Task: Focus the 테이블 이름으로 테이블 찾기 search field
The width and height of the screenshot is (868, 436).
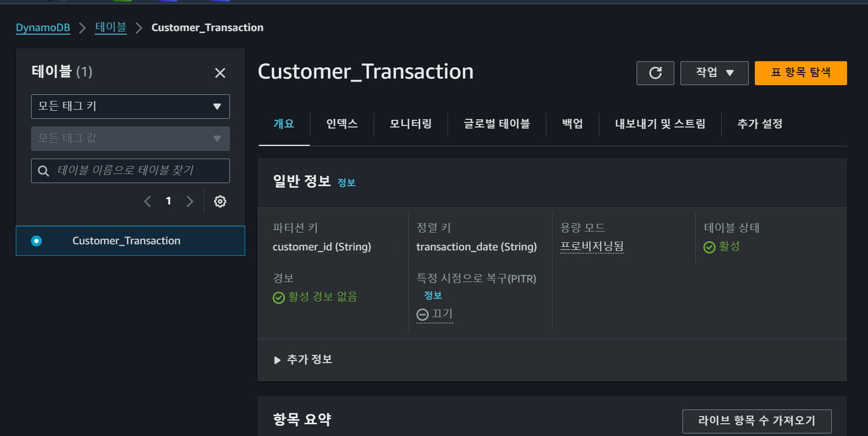Action: [x=130, y=171]
